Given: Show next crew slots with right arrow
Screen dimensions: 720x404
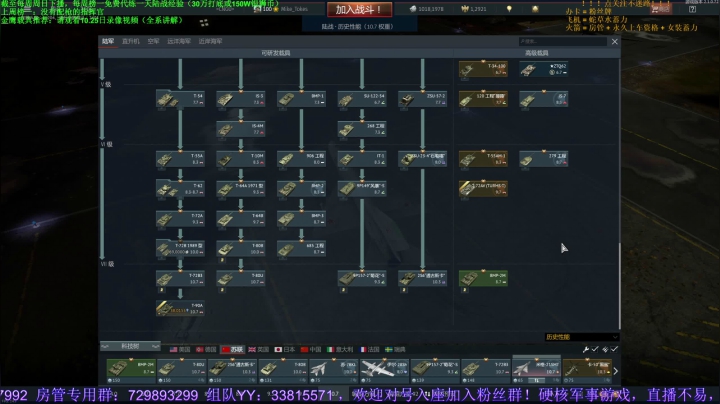Looking at the screenshot, I should [616, 371].
